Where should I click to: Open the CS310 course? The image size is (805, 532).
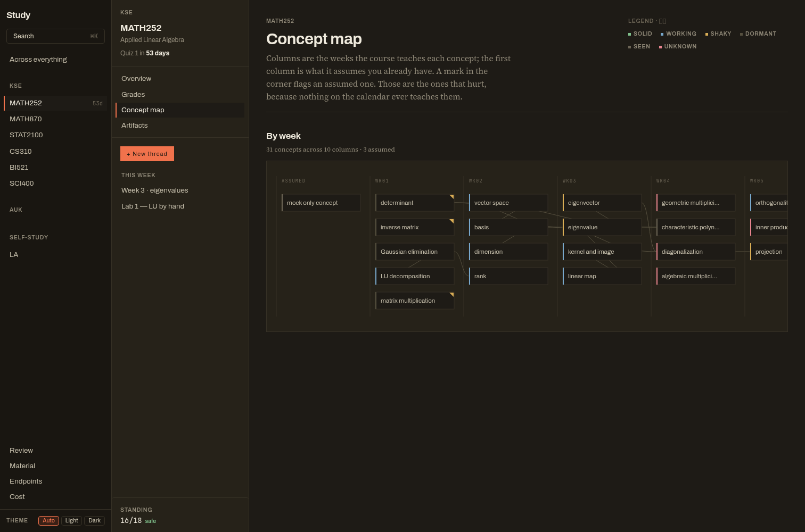[x=55, y=152]
